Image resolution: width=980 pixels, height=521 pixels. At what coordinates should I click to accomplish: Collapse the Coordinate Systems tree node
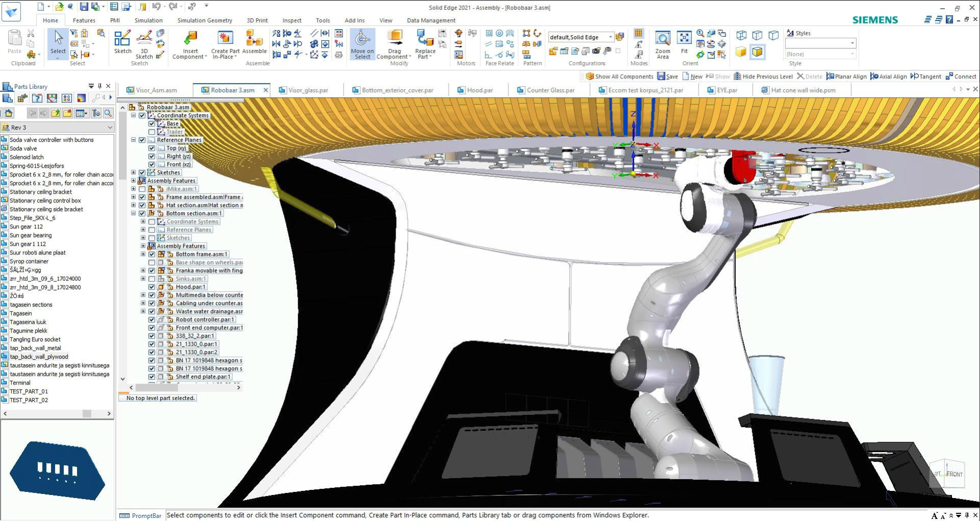[134, 116]
